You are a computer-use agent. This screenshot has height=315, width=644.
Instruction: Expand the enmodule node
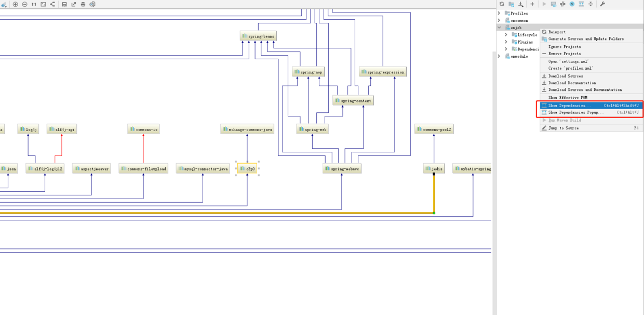(x=499, y=56)
